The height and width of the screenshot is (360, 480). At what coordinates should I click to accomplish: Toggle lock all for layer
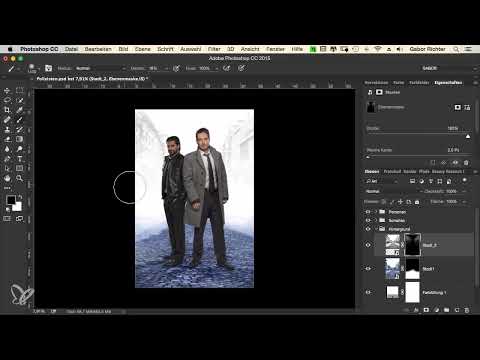point(417,202)
